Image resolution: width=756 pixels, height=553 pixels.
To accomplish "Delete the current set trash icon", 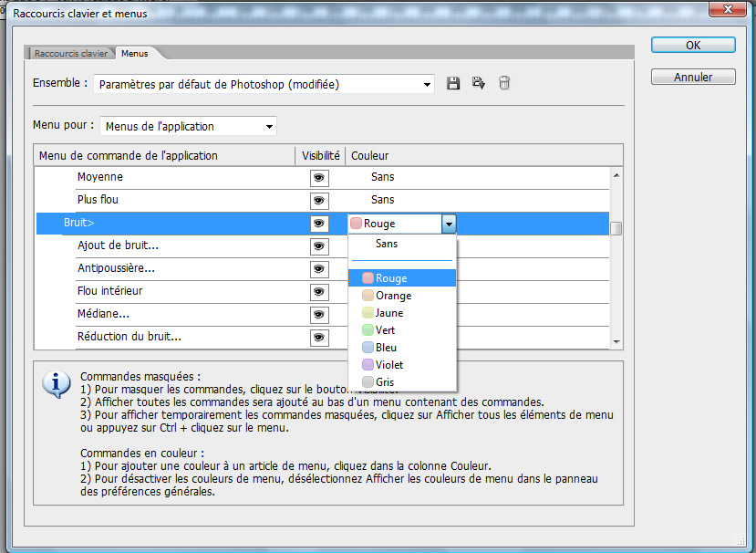I will (x=504, y=83).
